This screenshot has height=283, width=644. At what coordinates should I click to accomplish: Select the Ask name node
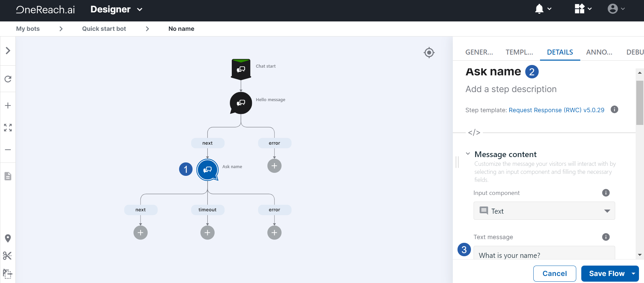(208, 170)
